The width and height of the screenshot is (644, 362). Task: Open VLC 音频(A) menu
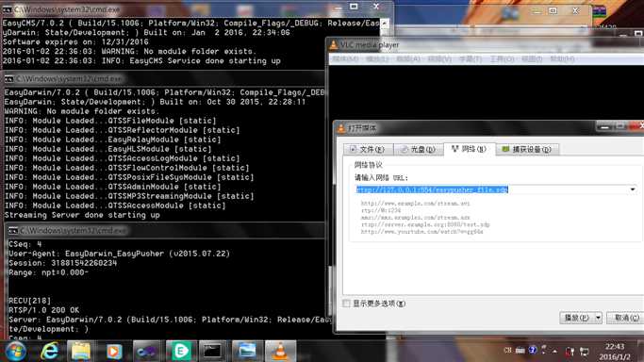408,59
